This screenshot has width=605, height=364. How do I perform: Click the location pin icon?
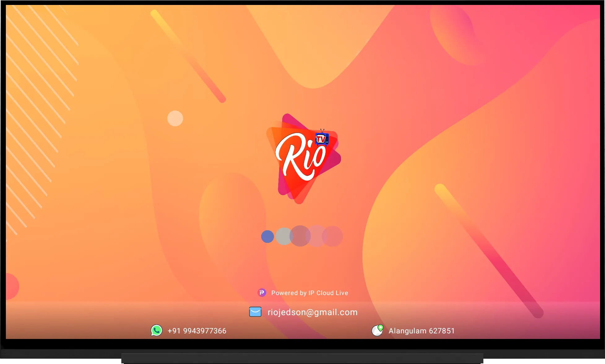(378, 330)
